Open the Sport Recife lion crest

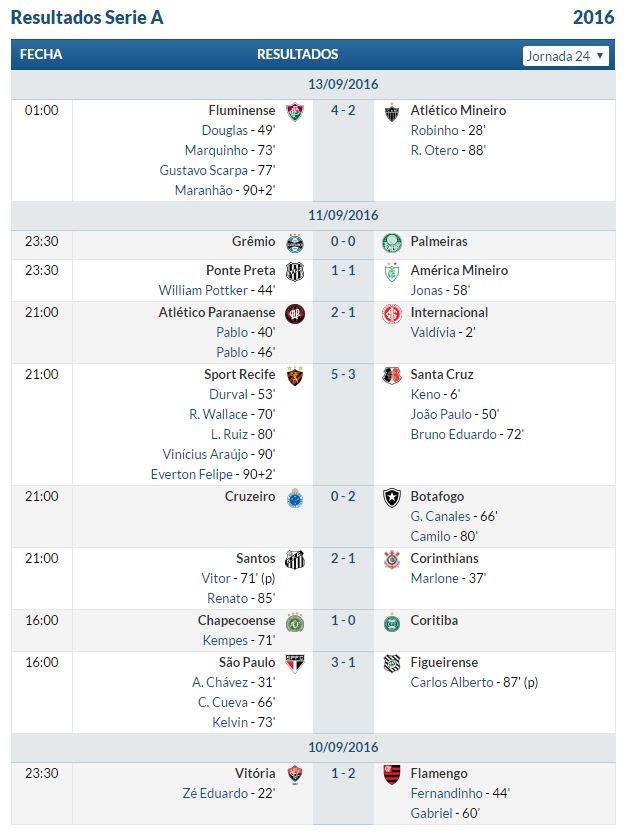point(295,376)
